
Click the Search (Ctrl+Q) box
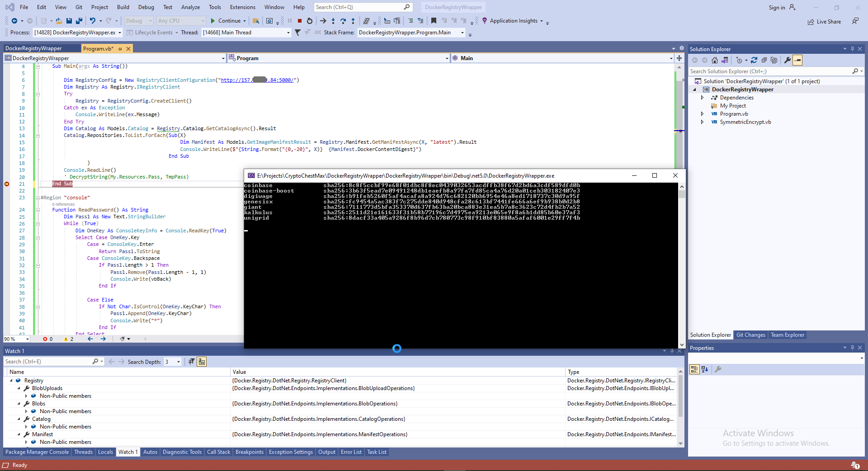(363, 7)
